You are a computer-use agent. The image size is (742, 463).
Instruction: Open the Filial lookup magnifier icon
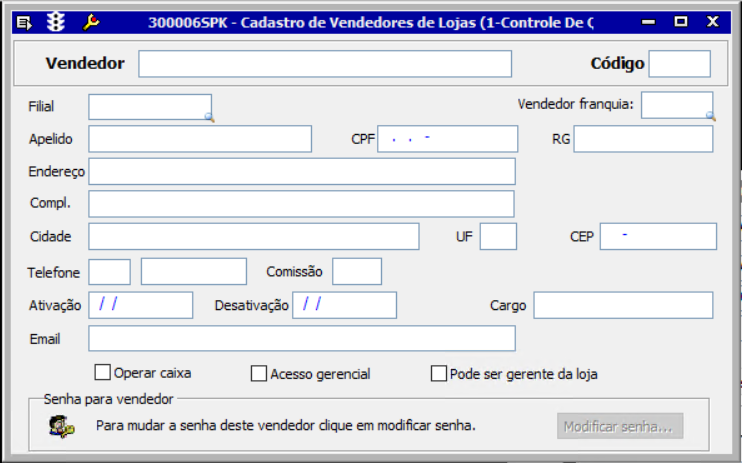point(209,117)
